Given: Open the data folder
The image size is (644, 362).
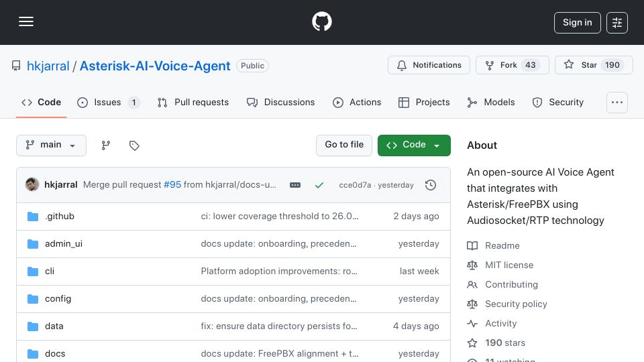Looking at the screenshot, I should coord(54,326).
